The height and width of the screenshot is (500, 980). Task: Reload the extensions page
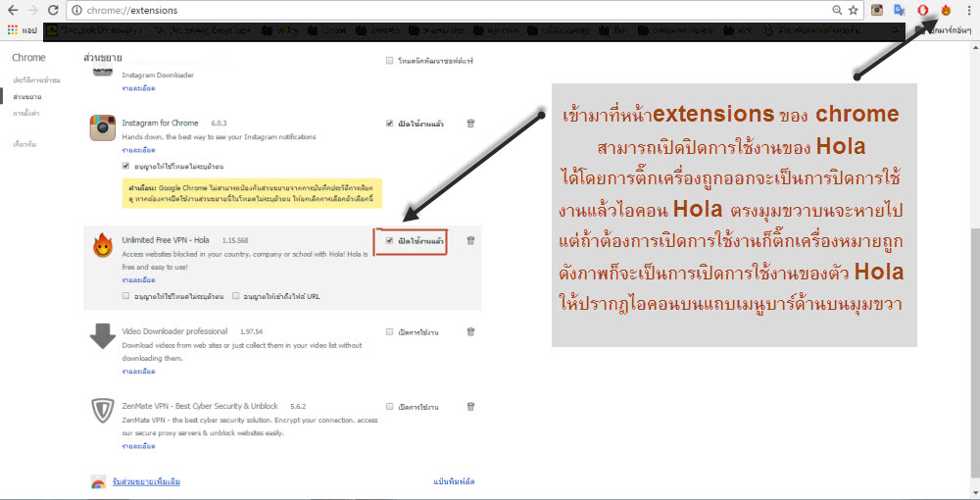point(53,10)
